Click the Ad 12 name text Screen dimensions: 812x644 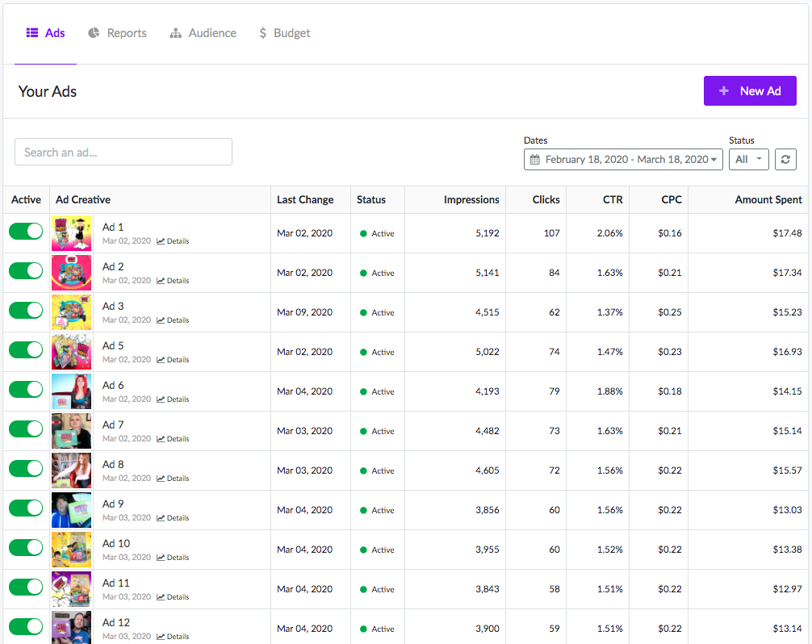click(116, 623)
